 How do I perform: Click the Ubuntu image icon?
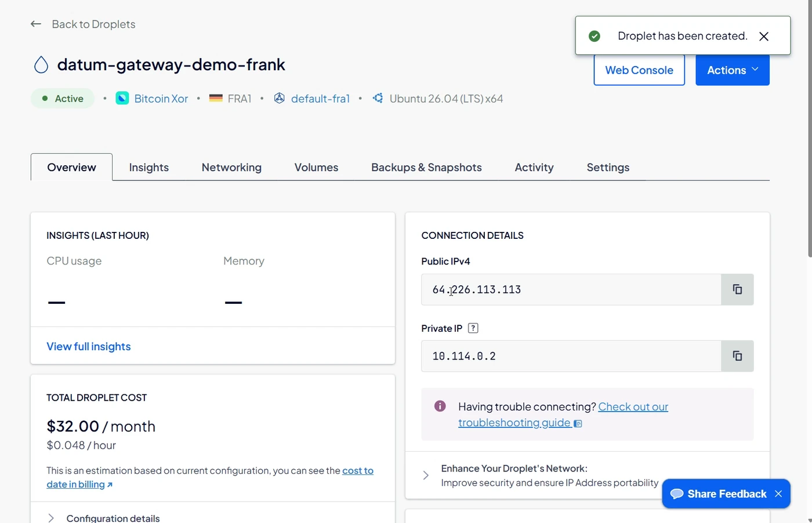click(378, 98)
